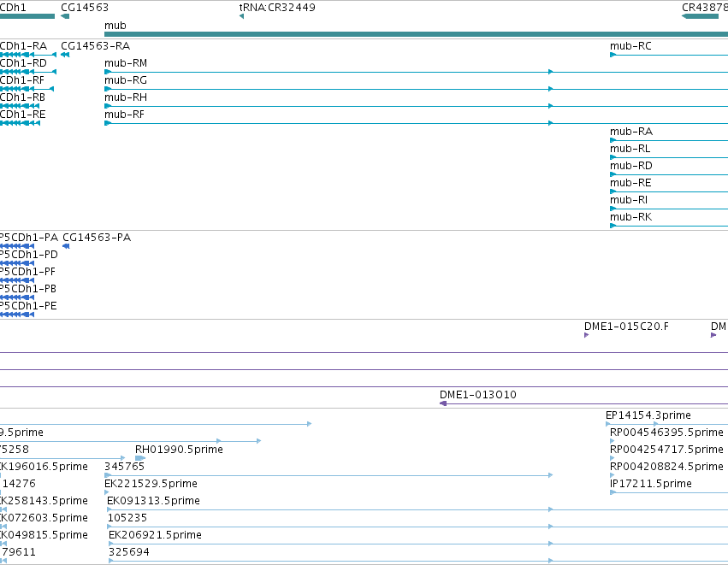Select the CDh1-RE transcript label
728x565 pixels.
coord(23,115)
